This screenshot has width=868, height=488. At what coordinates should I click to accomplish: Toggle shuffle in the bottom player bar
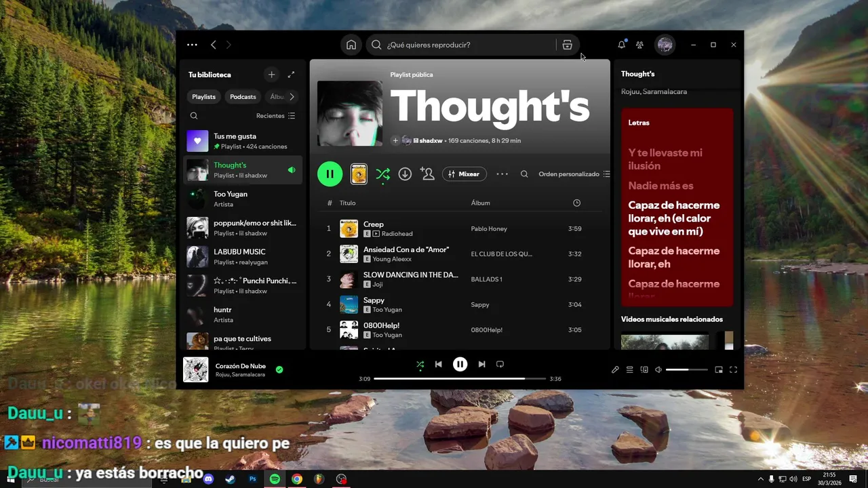(420, 365)
